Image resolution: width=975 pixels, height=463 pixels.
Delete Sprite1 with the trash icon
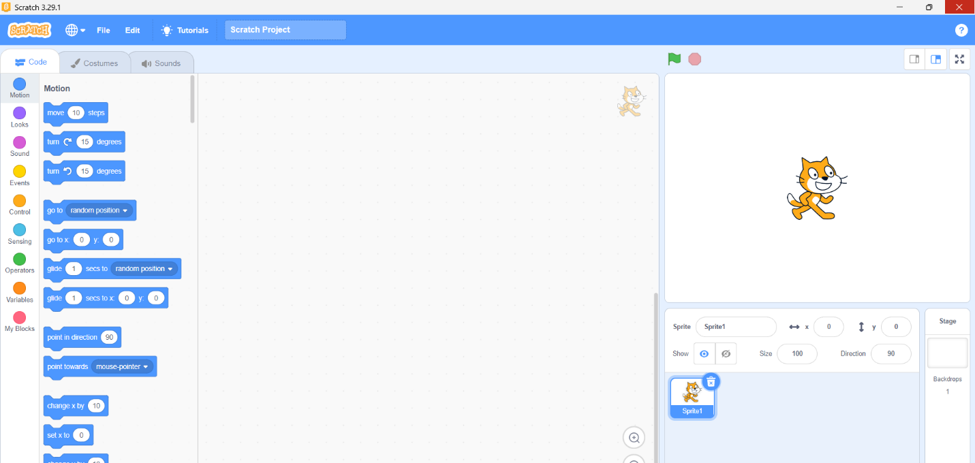click(711, 382)
